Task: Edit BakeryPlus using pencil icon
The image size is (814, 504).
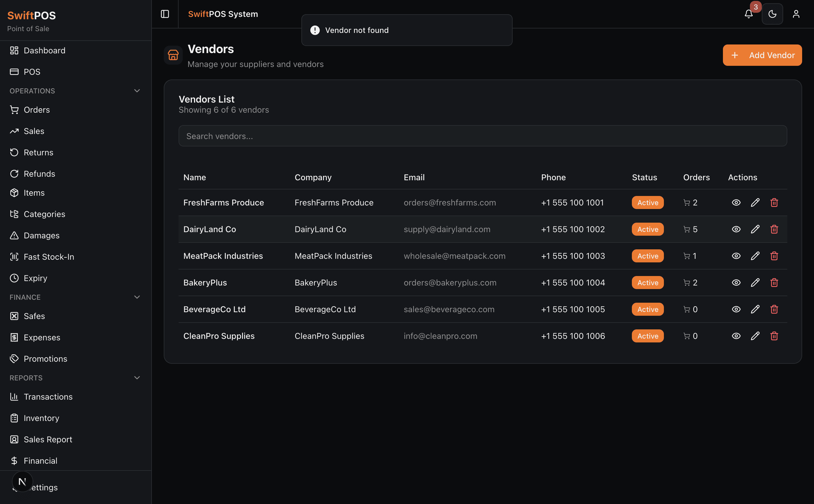Action: pyautogui.click(x=755, y=283)
